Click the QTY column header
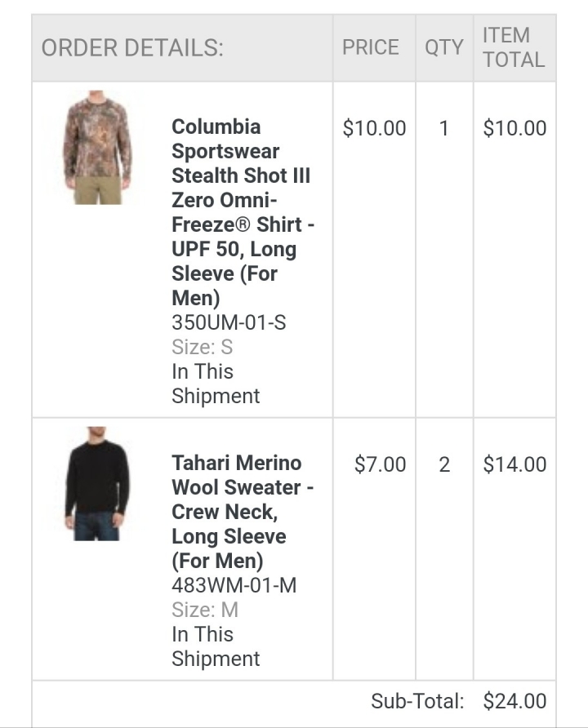Viewport: 588px width, 728px height. (x=444, y=47)
